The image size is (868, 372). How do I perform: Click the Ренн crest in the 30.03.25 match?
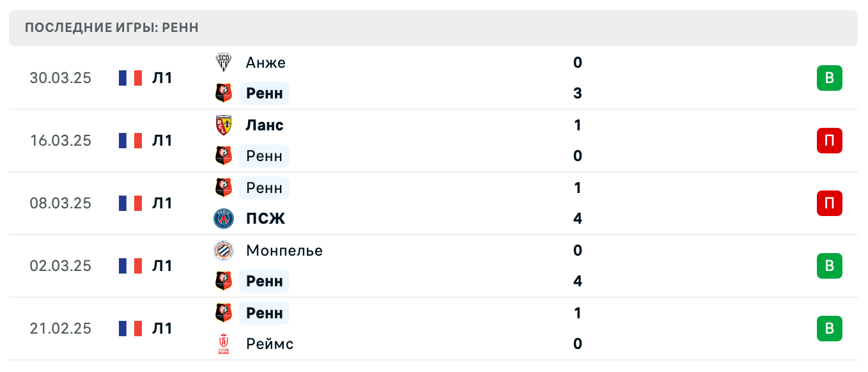pyautogui.click(x=223, y=93)
